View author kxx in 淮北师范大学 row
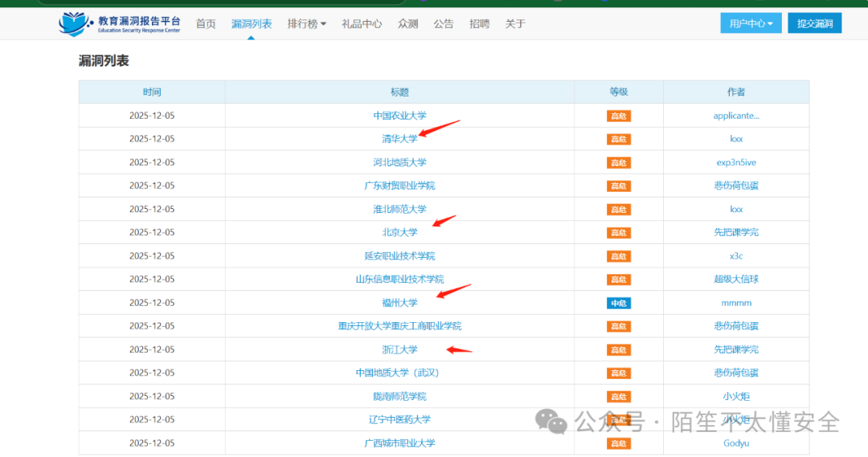 tap(736, 209)
